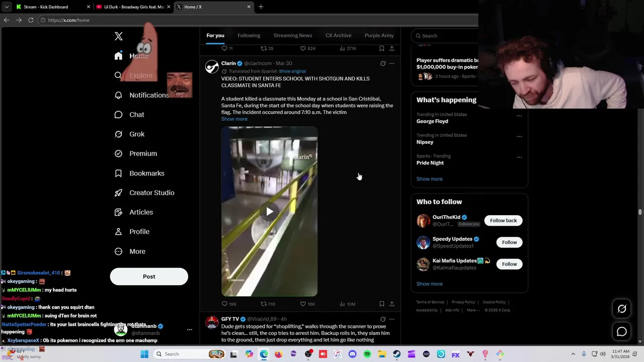Switch to the Stream - Kick Dashboard tab
The width and height of the screenshot is (644, 362).
point(52,7)
